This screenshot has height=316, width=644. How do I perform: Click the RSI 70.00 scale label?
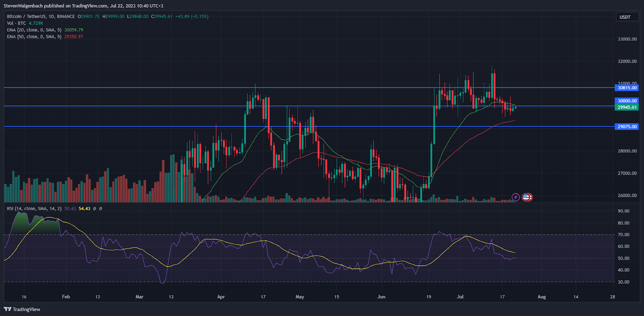coord(623,235)
